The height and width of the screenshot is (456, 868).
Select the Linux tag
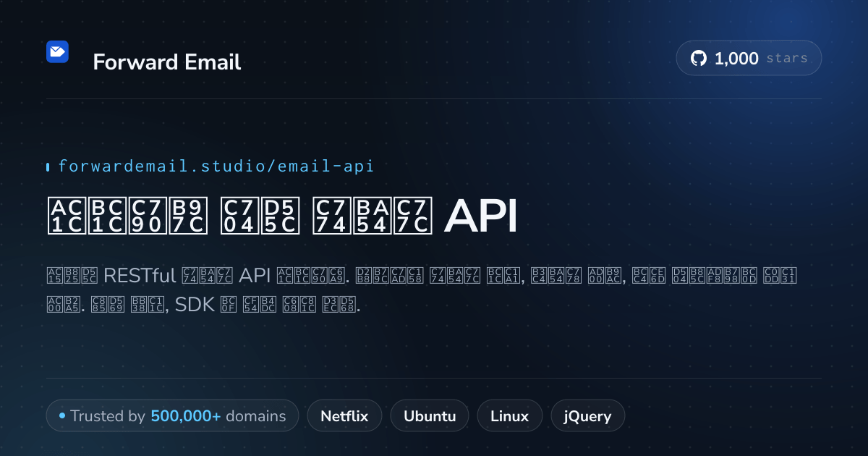tap(509, 416)
